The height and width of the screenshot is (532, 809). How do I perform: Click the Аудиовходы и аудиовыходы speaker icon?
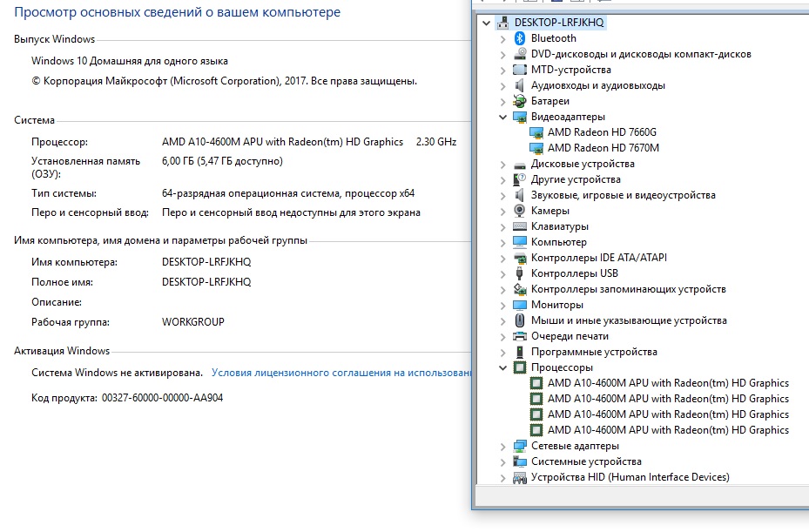[520, 85]
